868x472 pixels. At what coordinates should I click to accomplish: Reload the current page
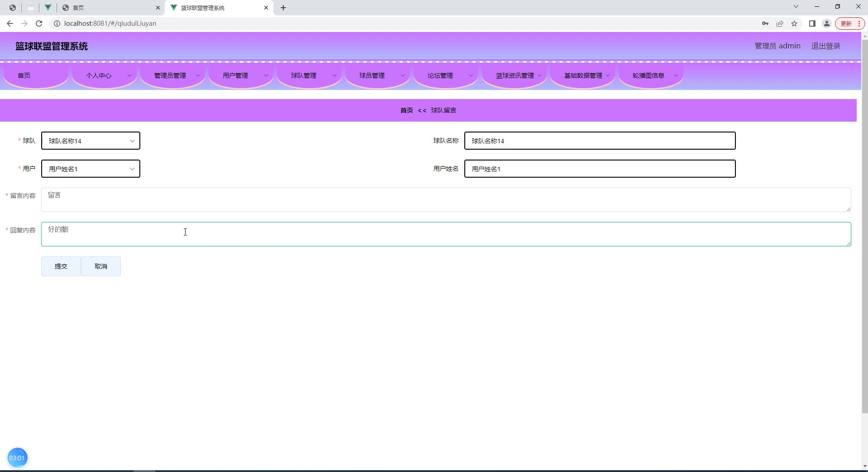(39, 24)
